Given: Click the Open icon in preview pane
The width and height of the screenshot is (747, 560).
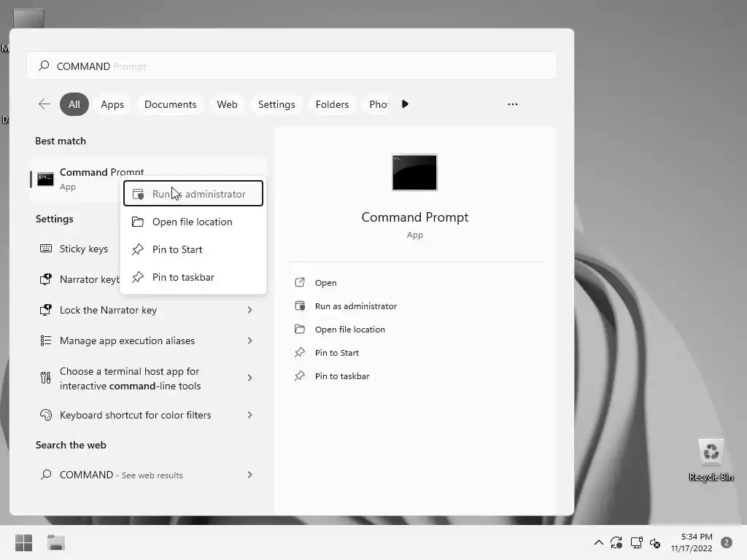Looking at the screenshot, I should 300,282.
